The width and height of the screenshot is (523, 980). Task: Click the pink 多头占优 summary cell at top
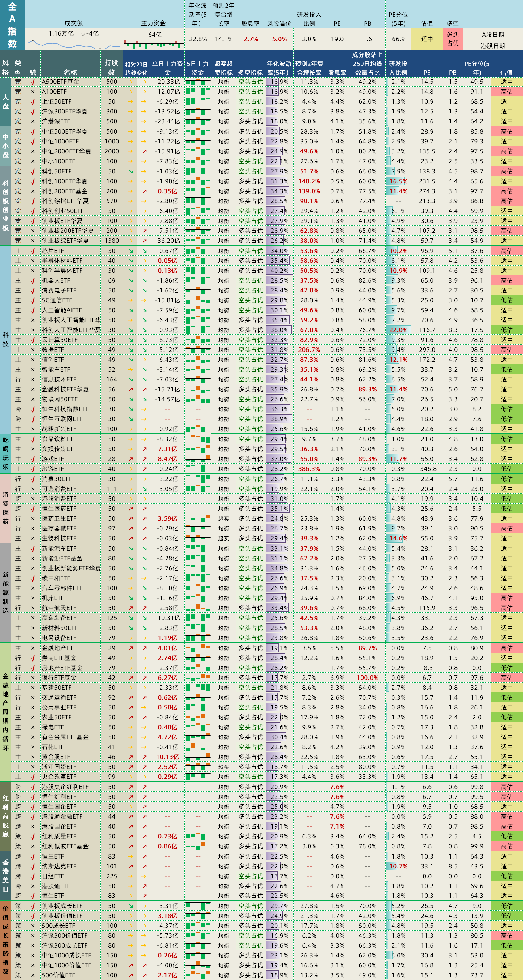point(453,39)
